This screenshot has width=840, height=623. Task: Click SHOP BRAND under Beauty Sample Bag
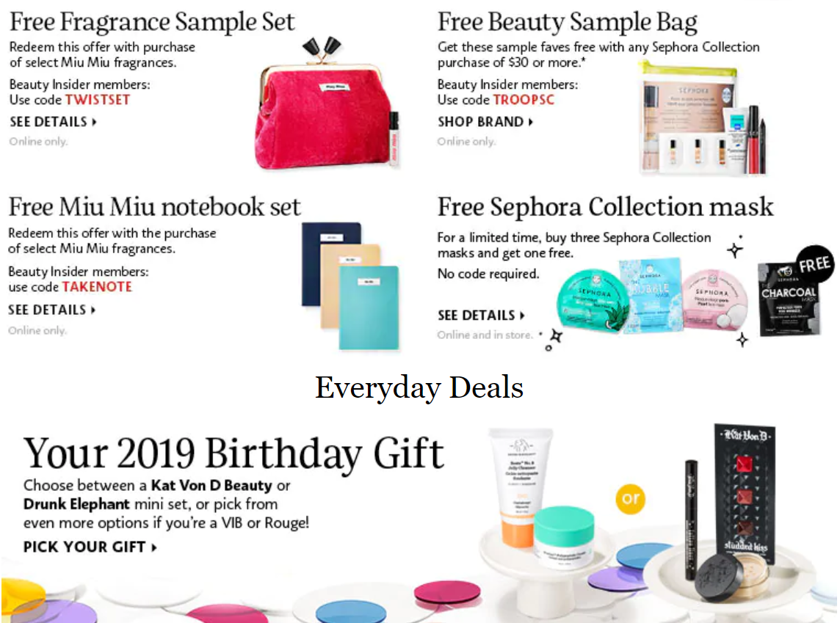[x=485, y=122]
